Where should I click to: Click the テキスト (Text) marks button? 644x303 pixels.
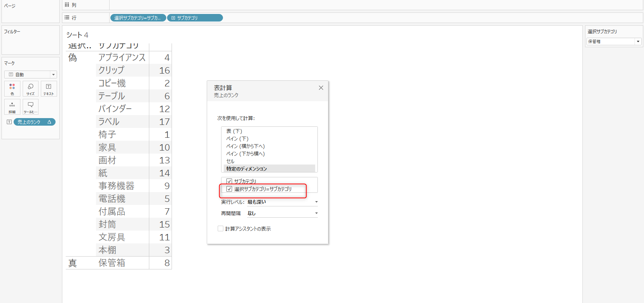click(x=49, y=89)
